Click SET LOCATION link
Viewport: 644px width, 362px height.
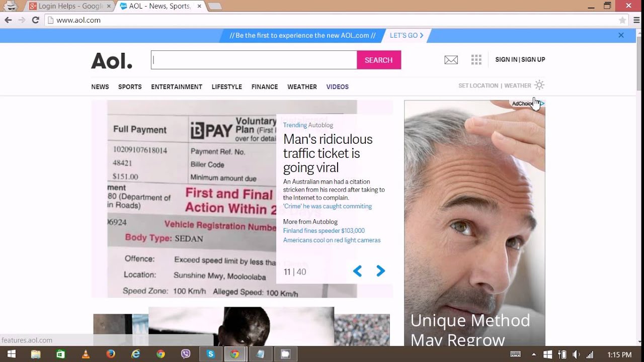coord(478,85)
